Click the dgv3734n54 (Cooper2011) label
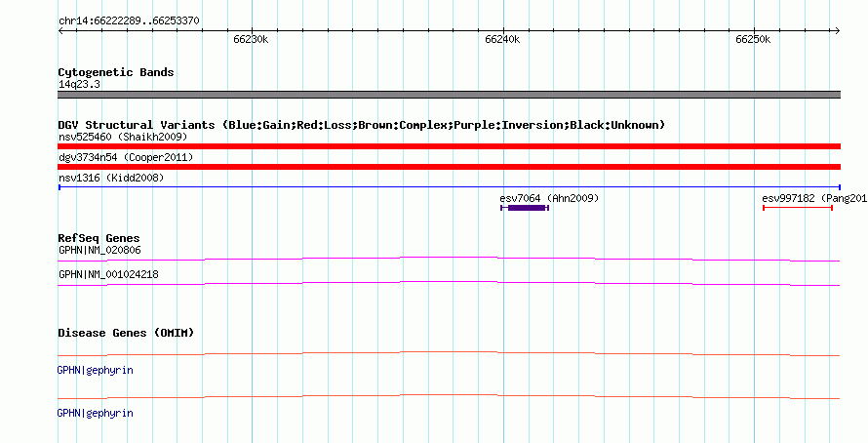 pyautogui.click(x=126, y=158)
